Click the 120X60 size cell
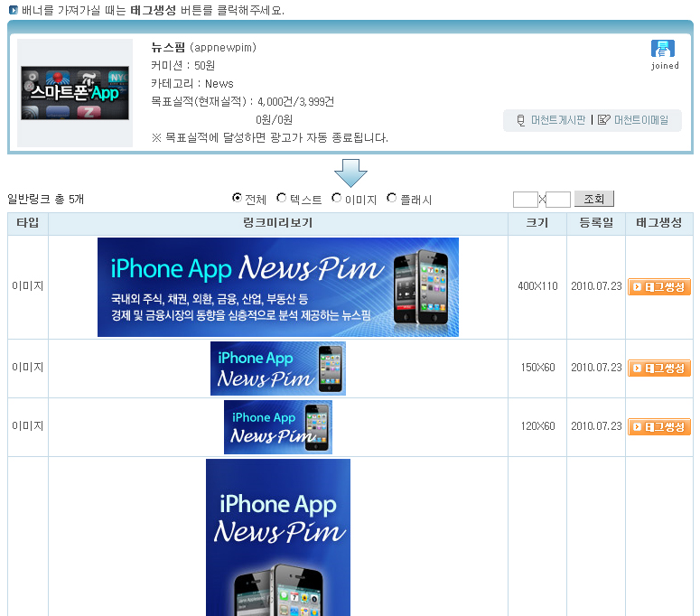Image resolution: width=700 pixels, height=616 pixels. [x=537, y=426]
